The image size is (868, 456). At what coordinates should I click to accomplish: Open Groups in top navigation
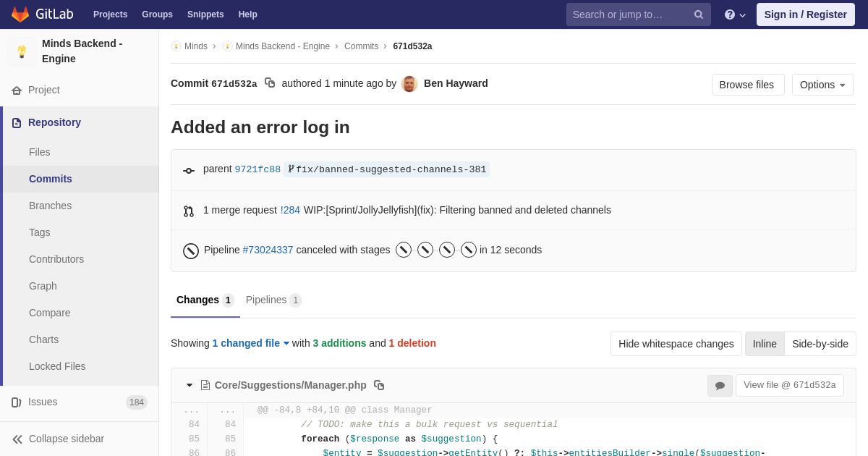coord(157,14)
